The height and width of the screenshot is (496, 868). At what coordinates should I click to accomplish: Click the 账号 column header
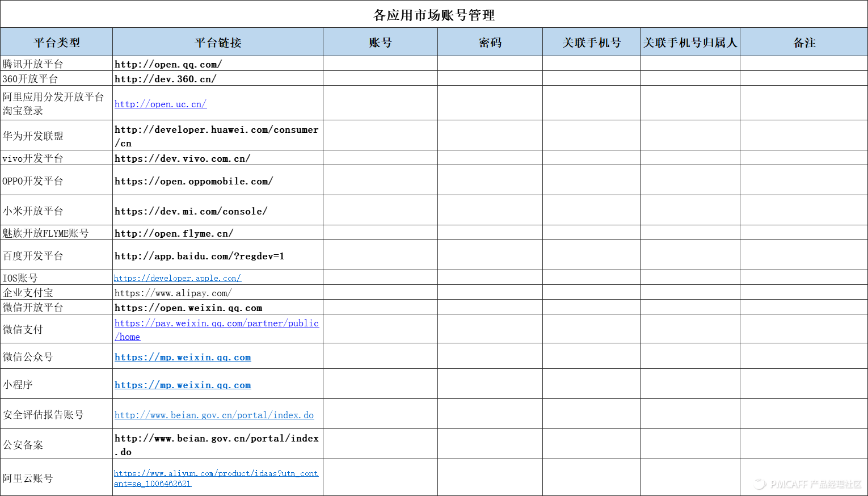tap(380, 41)
